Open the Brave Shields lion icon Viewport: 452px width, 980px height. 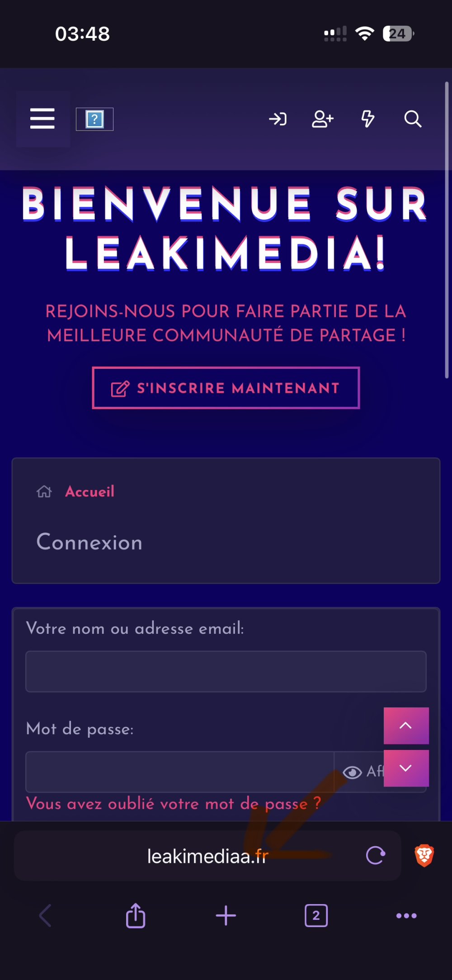tap(424, 855)
